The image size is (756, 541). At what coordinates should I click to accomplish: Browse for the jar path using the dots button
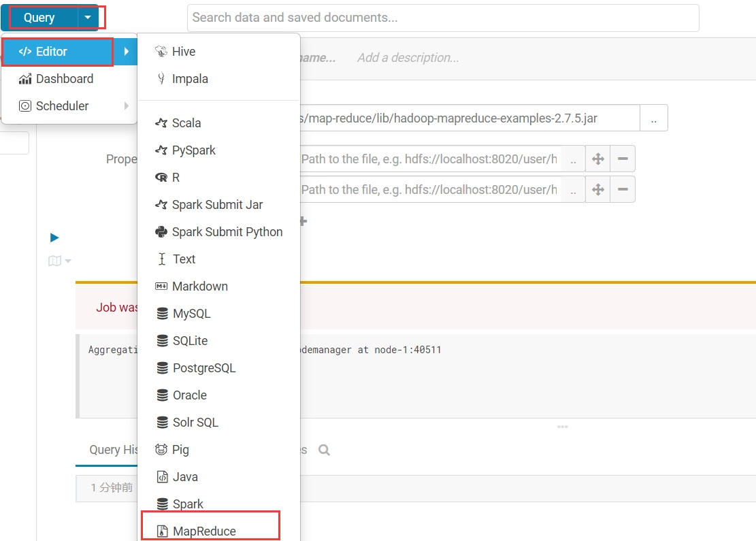654,118
